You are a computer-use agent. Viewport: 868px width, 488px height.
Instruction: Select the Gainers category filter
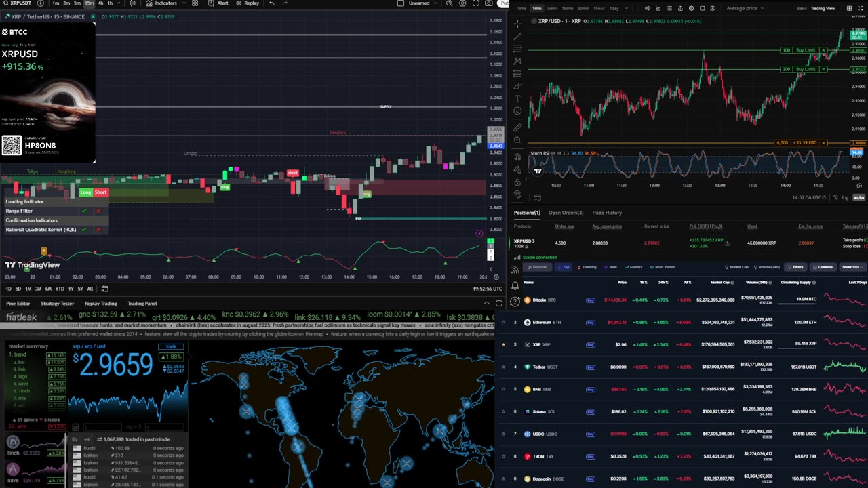coord(633,267)
